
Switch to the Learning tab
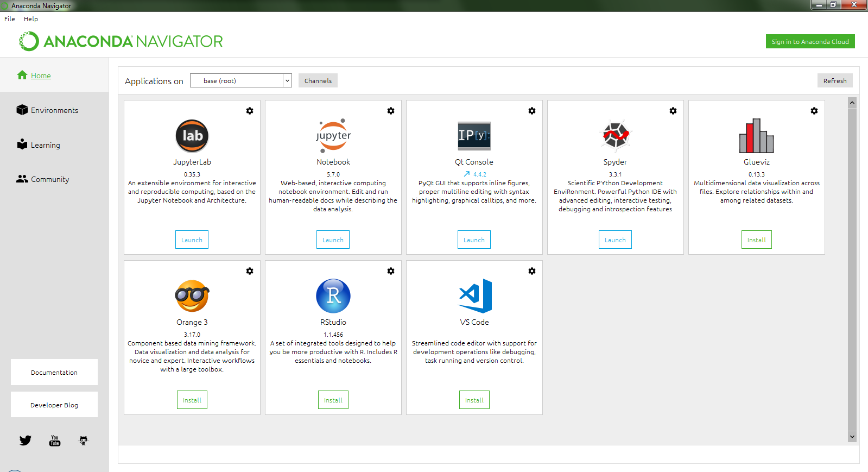(x=54, y=144)
